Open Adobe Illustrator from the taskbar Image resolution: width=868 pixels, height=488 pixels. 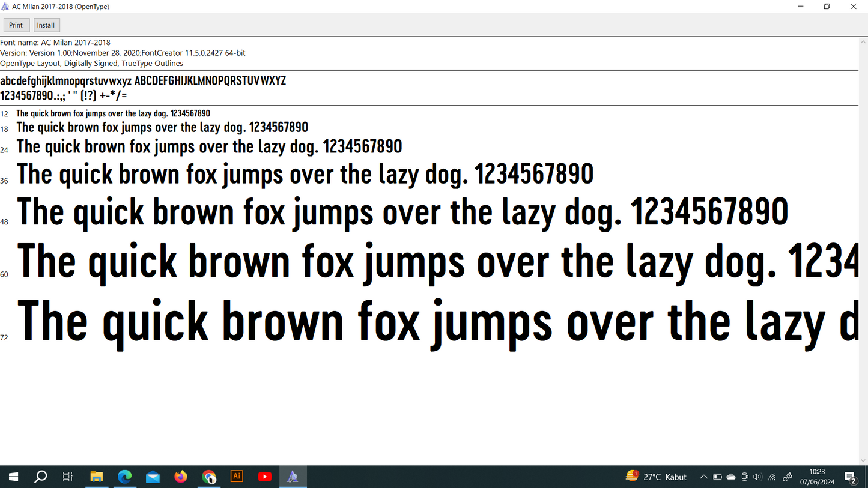tap(237, 477)
